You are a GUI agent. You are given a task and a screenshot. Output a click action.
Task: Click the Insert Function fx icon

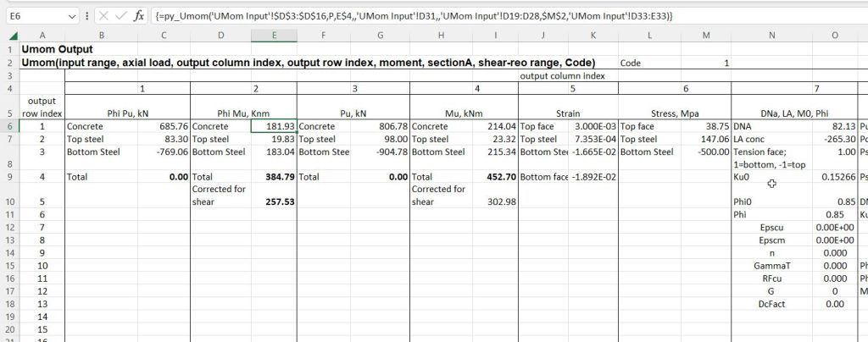(139, 15)
